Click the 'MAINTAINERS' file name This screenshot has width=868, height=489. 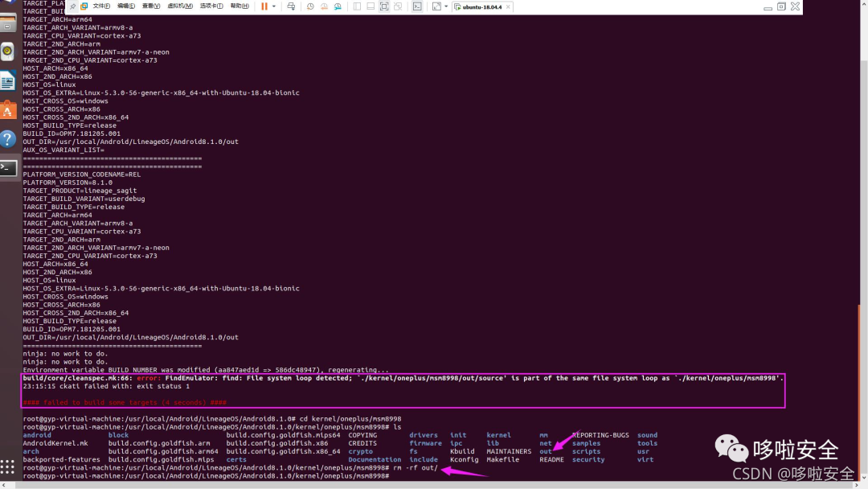coord(509,451)
